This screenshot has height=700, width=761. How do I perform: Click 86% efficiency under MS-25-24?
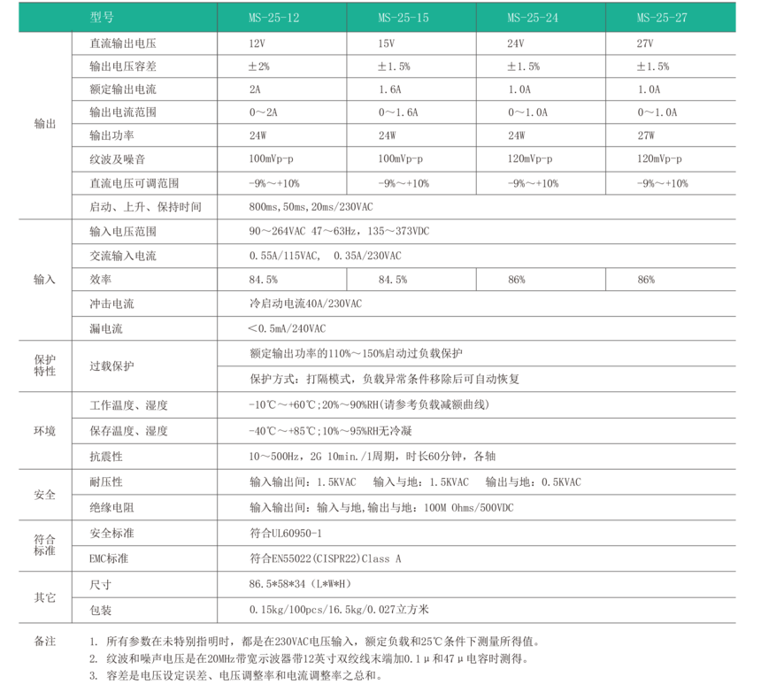[x=517, y=280]
